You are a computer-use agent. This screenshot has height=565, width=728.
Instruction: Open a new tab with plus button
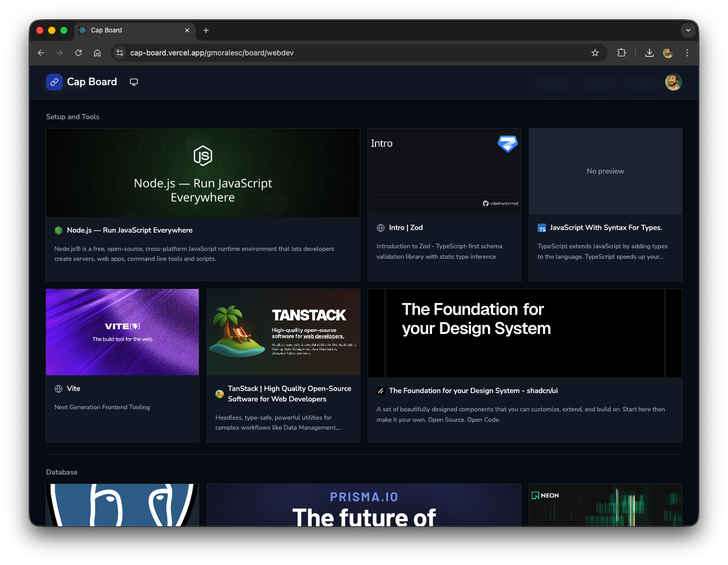tap(206, 30)
